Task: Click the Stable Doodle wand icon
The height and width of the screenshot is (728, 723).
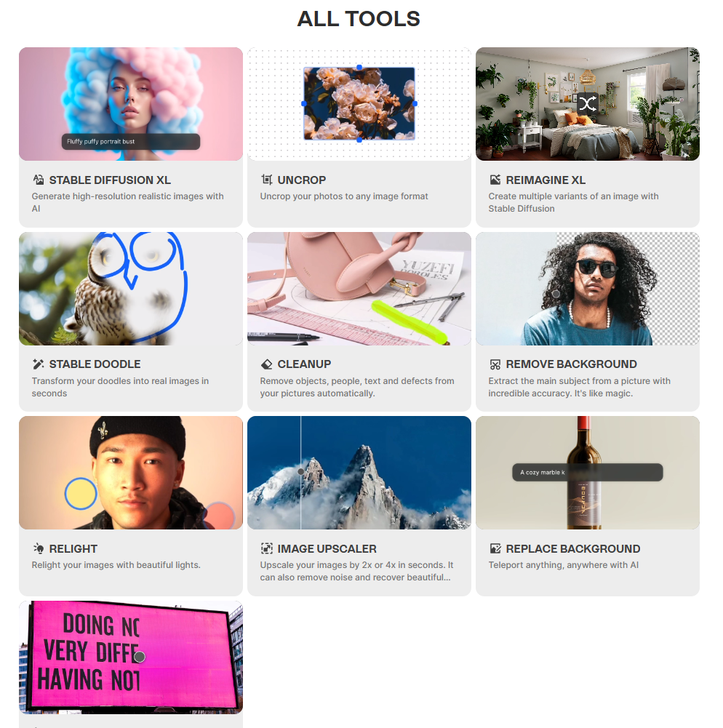Action: [39, 364]
